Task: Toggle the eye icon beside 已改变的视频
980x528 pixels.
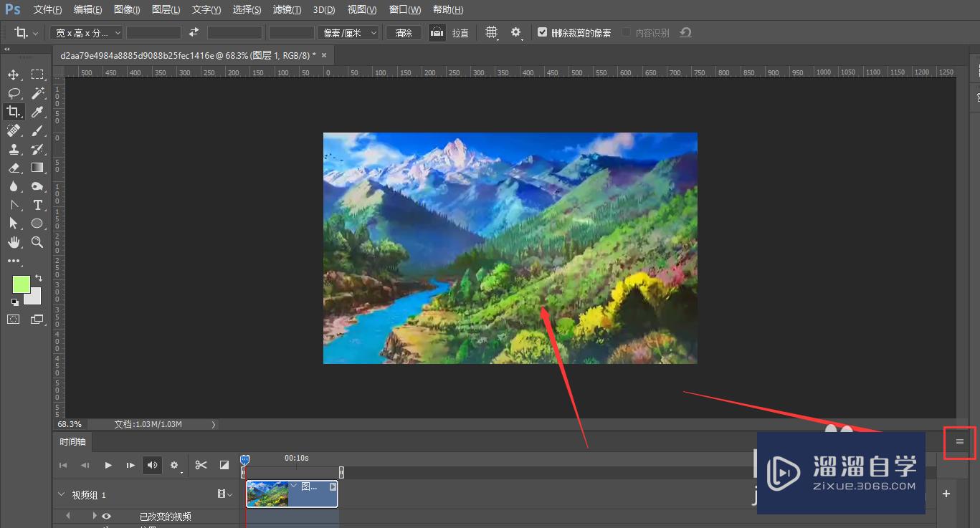Action: pos(107,516)
